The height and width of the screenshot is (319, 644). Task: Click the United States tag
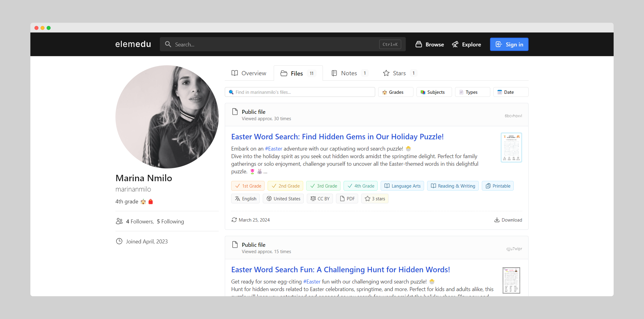(x=283, y=199)
